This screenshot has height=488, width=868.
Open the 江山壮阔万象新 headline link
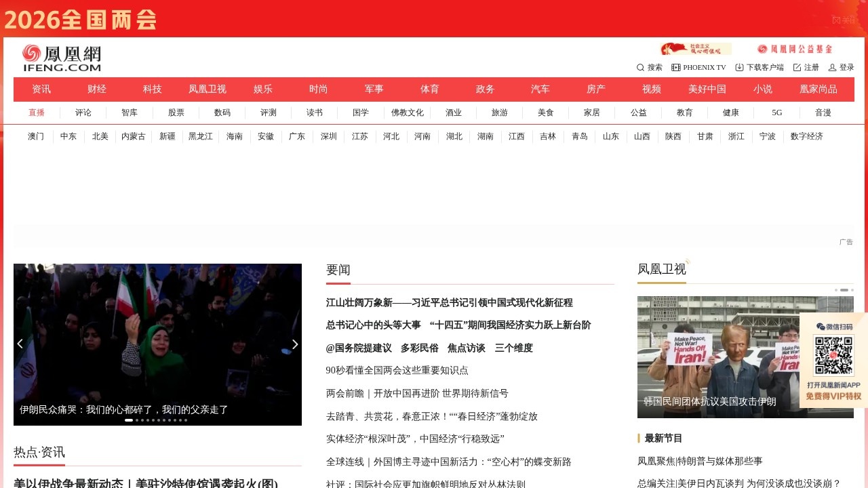[x=449, y=303]
